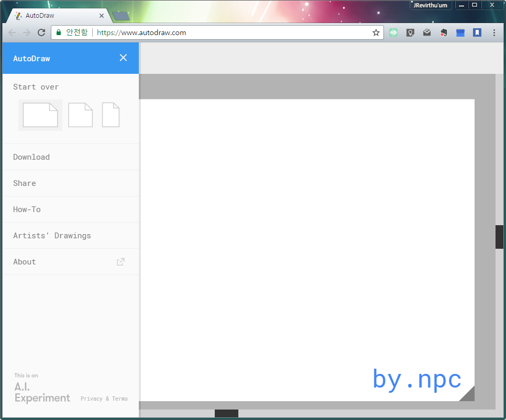Click the A.I. Experiment logo
Screen dimensions: 506x420
click(42, 389)
